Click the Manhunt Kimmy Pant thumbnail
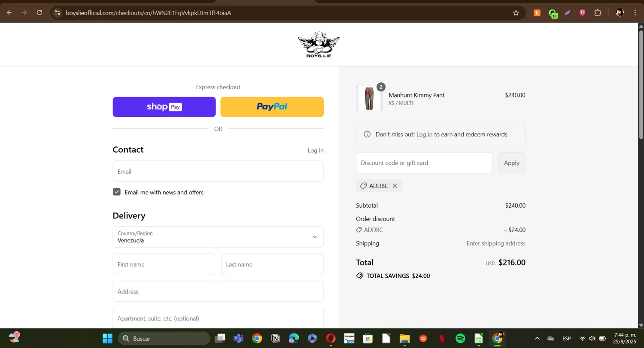Viewport: 644px width, 348px height. [369, 99]
